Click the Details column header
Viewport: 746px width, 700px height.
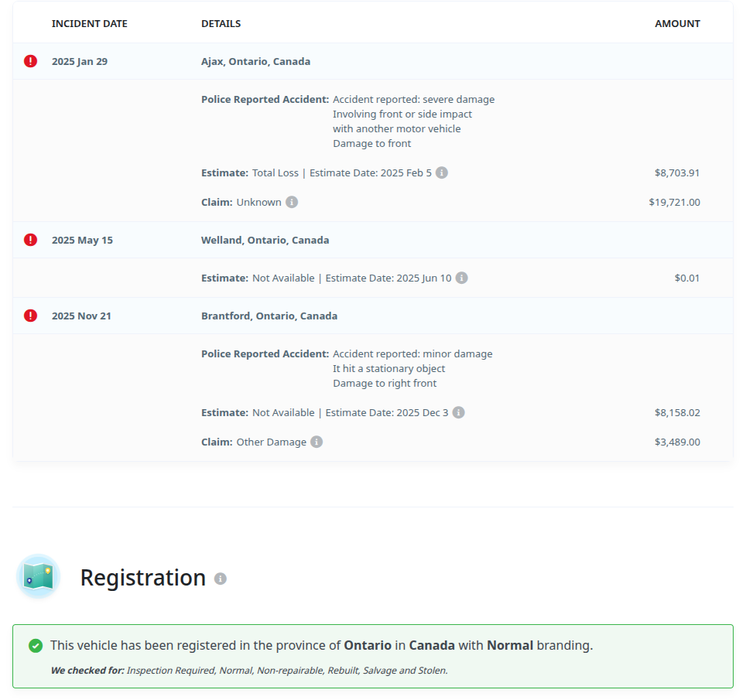tap(221, 24)
